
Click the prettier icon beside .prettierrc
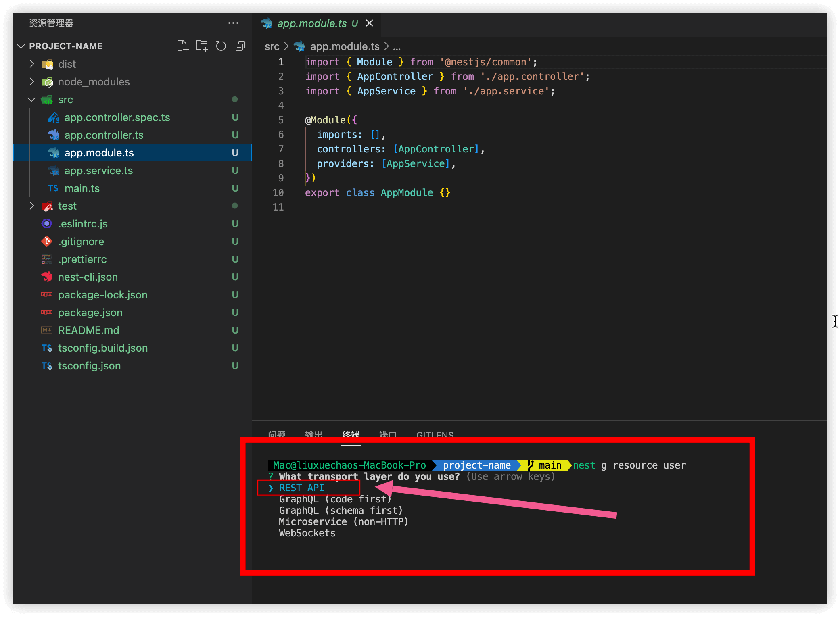click(x=47, y=259)
